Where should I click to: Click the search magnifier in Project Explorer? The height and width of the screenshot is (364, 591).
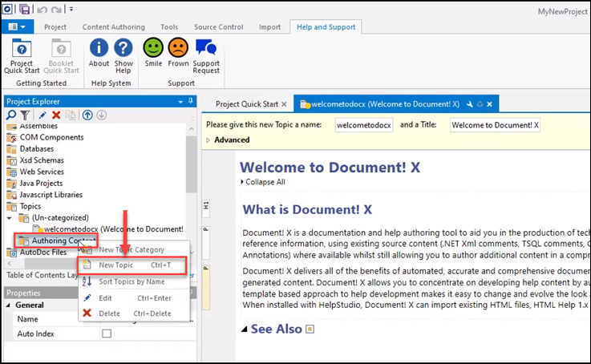click(x=11, y=115)
